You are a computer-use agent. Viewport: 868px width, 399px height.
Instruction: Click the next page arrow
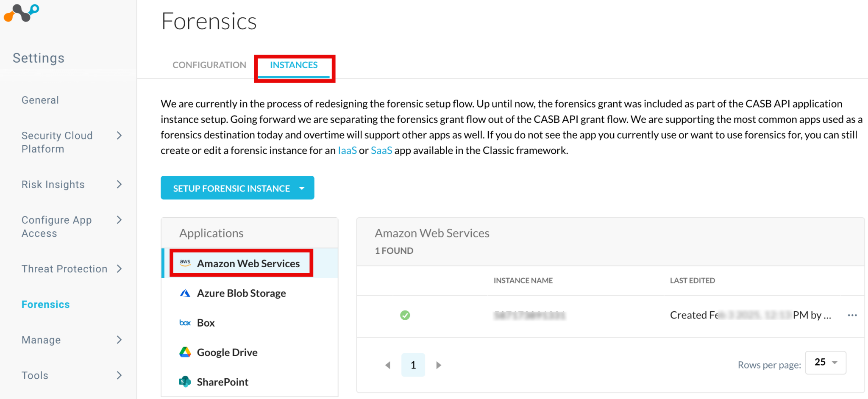pos(439,365)
